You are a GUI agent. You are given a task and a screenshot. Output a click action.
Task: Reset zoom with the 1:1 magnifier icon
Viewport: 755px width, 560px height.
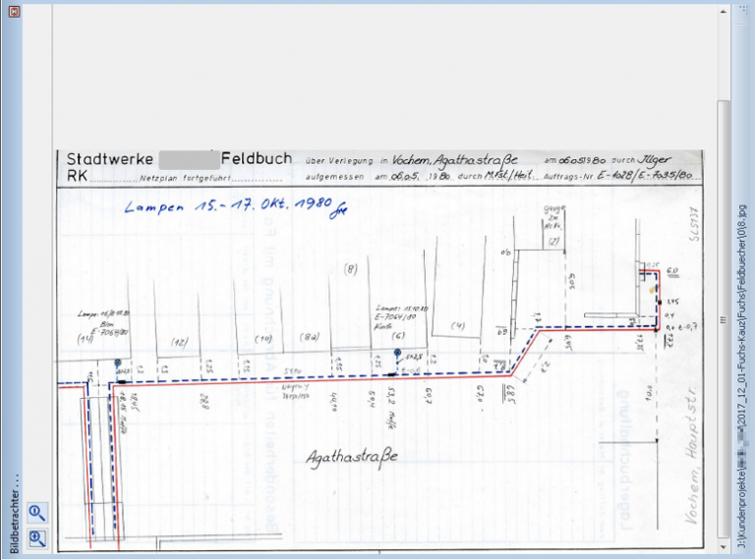pos(37,512)
